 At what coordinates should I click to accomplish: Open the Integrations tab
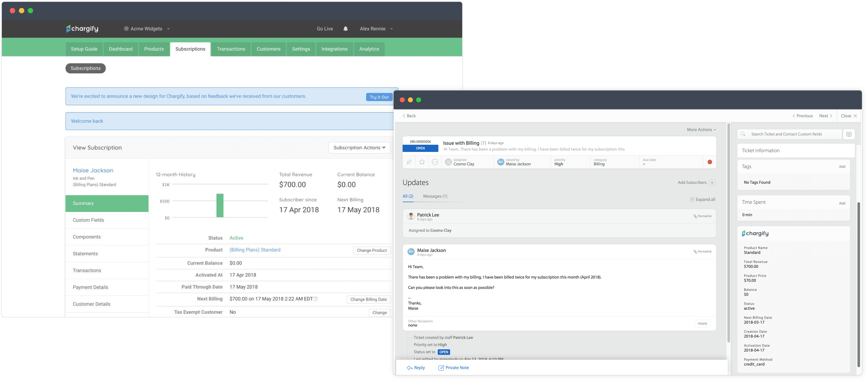click(x=334, y=49)
